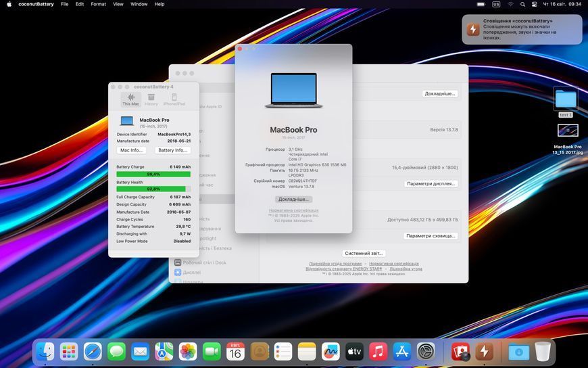This screenshot has height=368, width=588.
Task: Open Photos from the Dock
Action: pyautogui.click(x=188, y=352)
